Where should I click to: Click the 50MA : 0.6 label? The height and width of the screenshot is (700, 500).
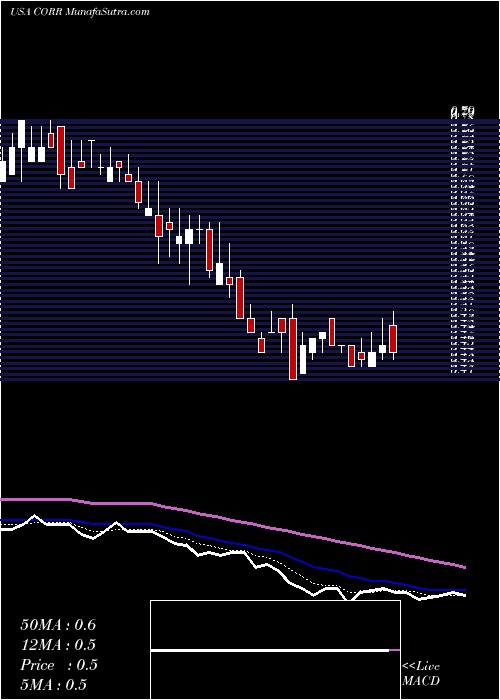(x=58, y=625)
